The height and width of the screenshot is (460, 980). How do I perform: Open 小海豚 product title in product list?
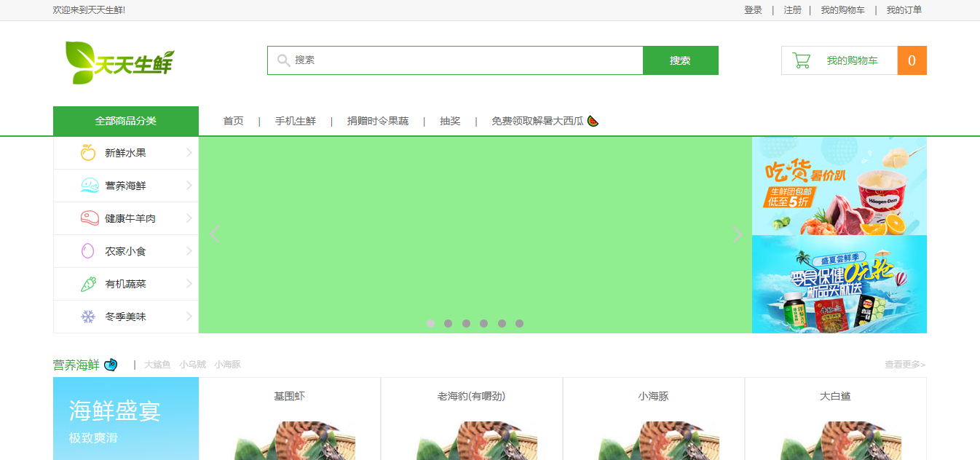click(654, 397)
